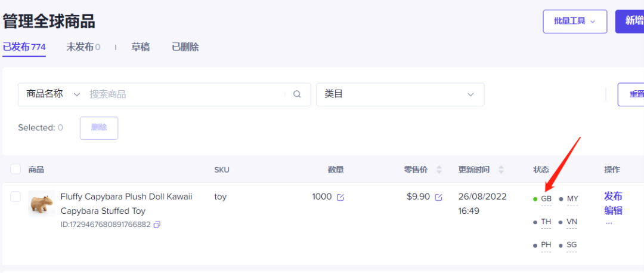
Task: Click the 发布 link for the product
Action: click(613, 197)
